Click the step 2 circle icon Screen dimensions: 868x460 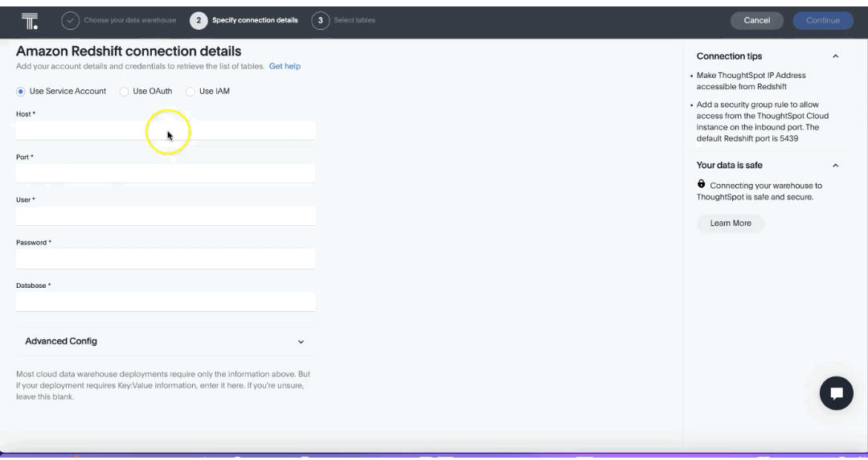pos(199,20)
